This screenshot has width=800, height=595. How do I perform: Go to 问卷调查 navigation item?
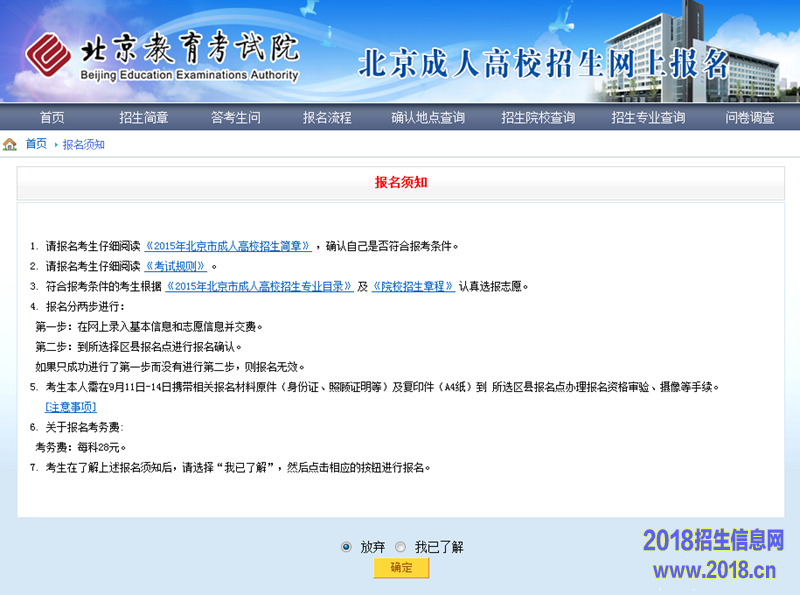tap(749, 117)
